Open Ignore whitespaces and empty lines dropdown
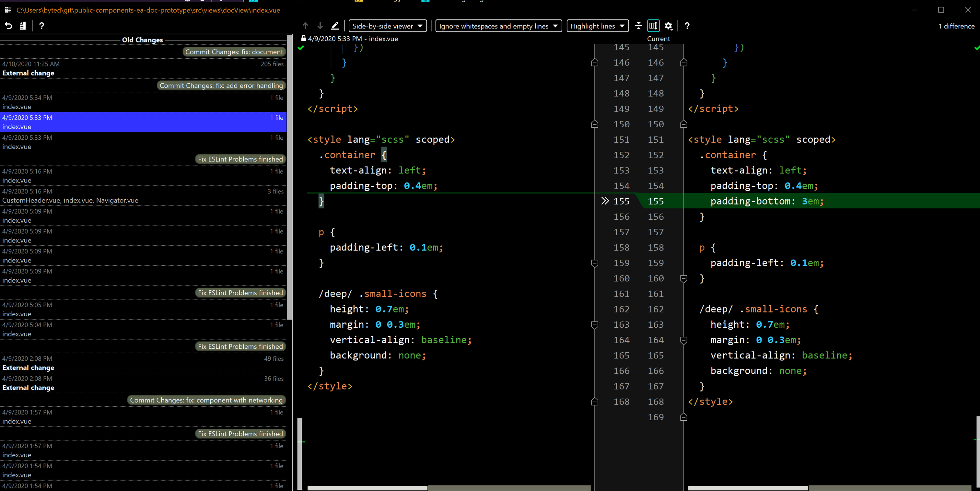 pyautogui.click(x=498, y=26)
